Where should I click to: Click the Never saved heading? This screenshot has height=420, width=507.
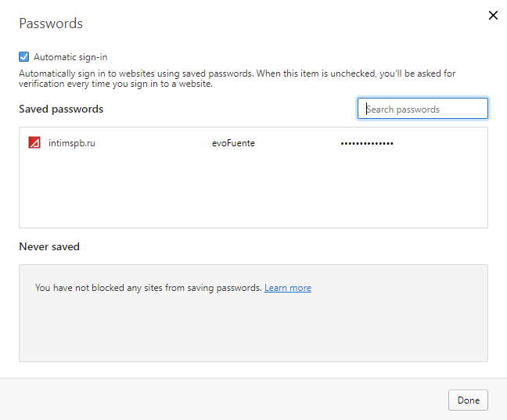coord(49,246)
